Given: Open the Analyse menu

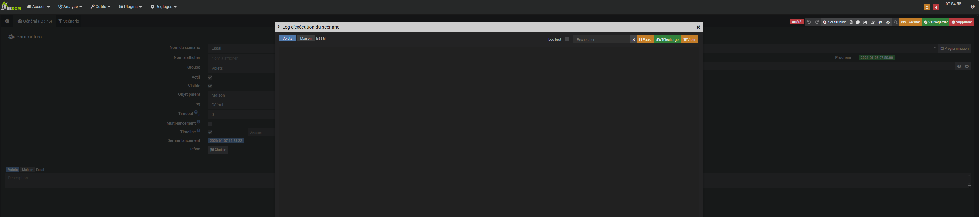Looking at the screenshot, I should [70, 7].
